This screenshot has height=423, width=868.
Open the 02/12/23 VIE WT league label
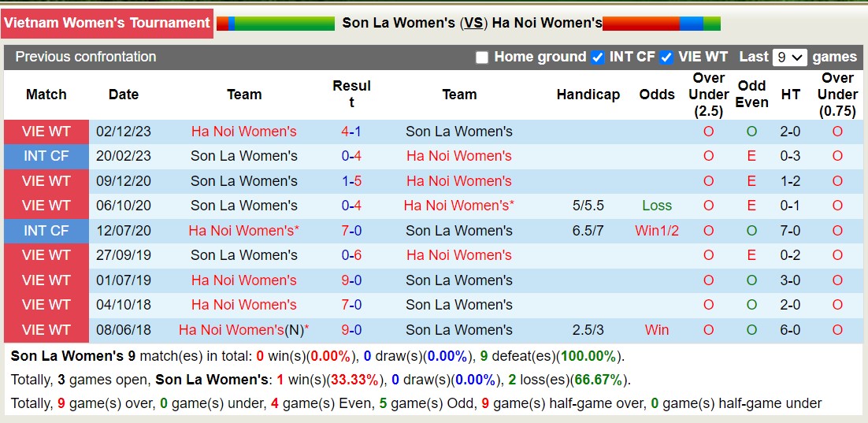[46, 132]
